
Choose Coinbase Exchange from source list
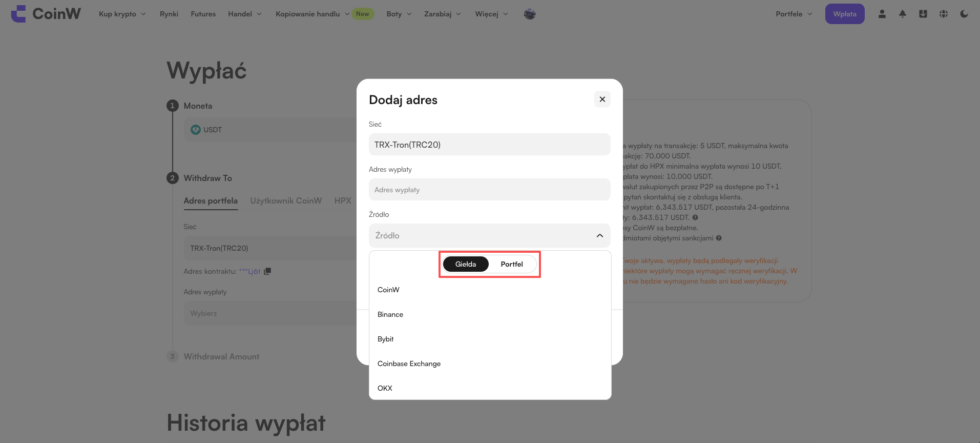(x=490, y=364)
